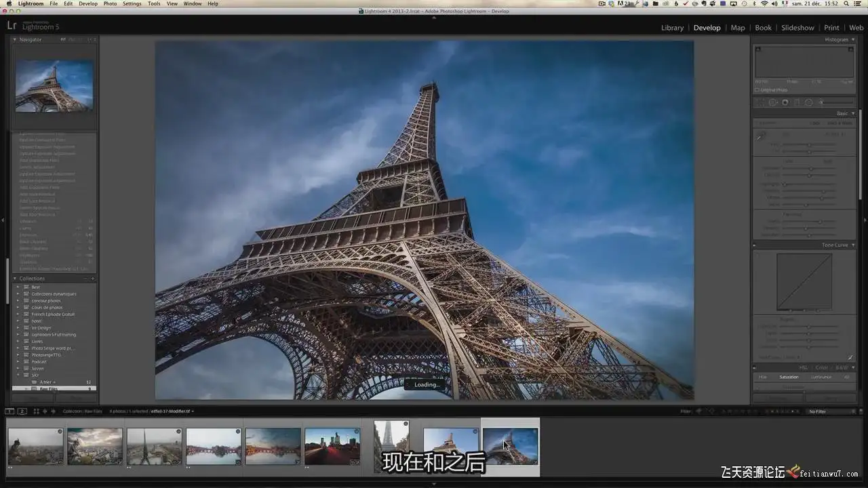Pick the White Balance eyedropper tool
Image resolution: width=868 pixels, height=488 pixels.
[x=759, y=136]
